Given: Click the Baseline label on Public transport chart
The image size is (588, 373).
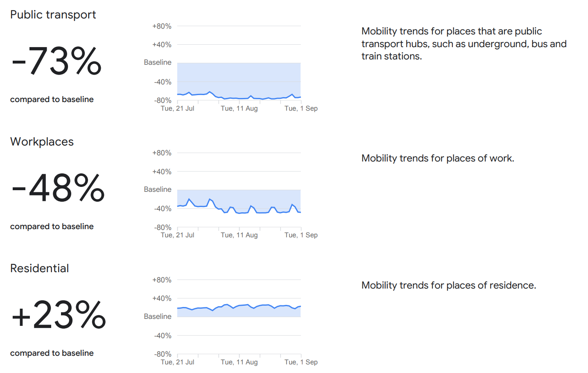Looking at the screenshot, I should 158,62.
